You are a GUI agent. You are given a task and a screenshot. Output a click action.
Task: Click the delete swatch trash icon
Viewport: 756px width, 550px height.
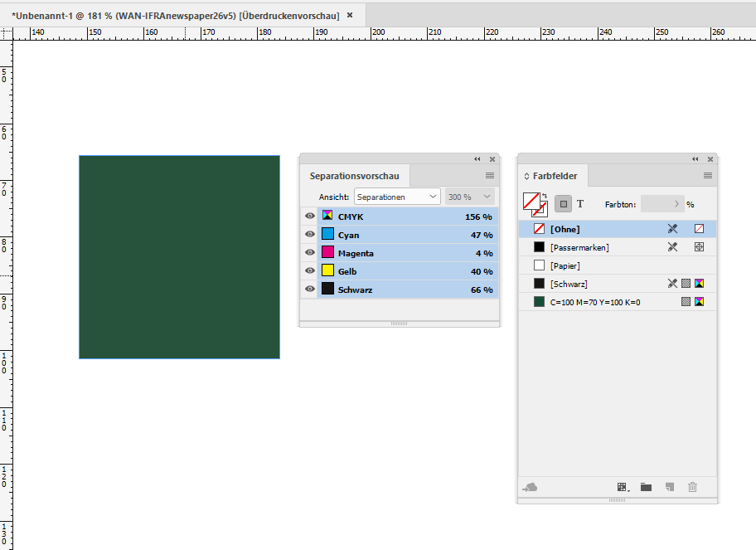point(692,487)
